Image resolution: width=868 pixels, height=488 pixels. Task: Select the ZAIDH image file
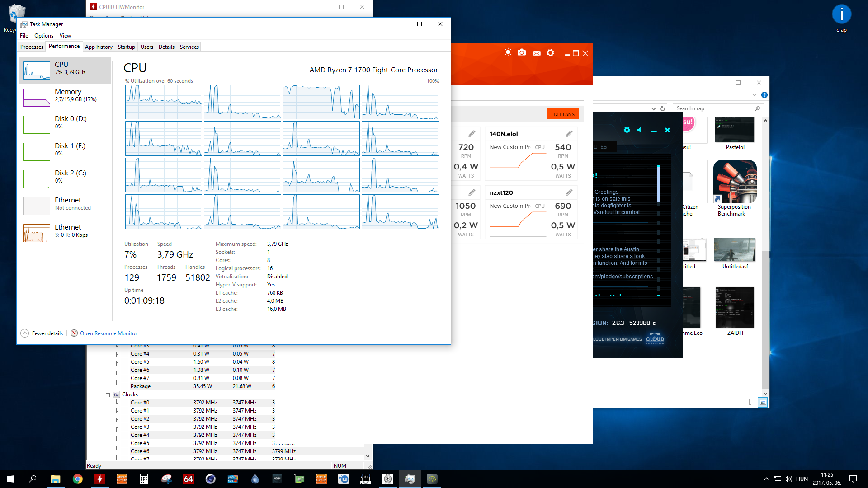coord(735,312)
